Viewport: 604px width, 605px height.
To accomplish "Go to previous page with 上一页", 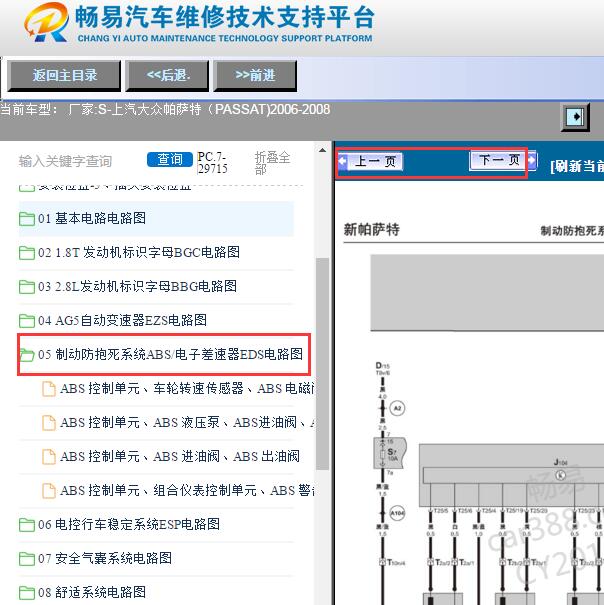I will (x=375, y=161).
